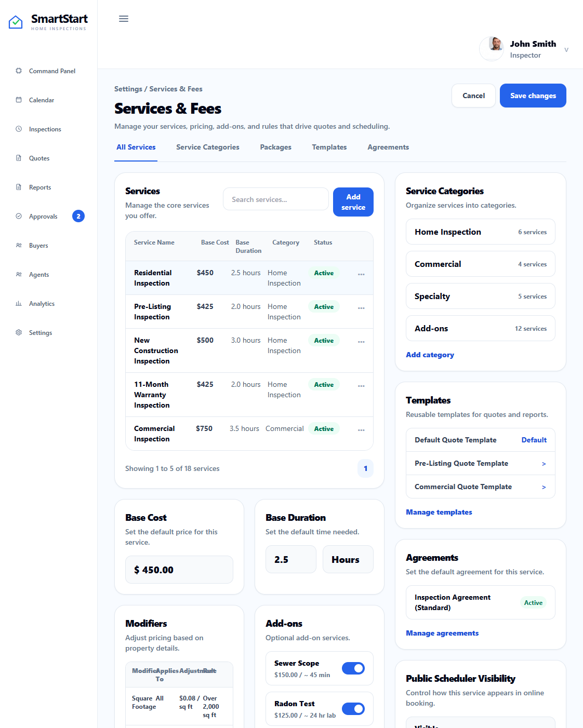Viewport: 583px width, 728px height.
Task: Click the Default badge on quote template
Action: tap(534, 440)
